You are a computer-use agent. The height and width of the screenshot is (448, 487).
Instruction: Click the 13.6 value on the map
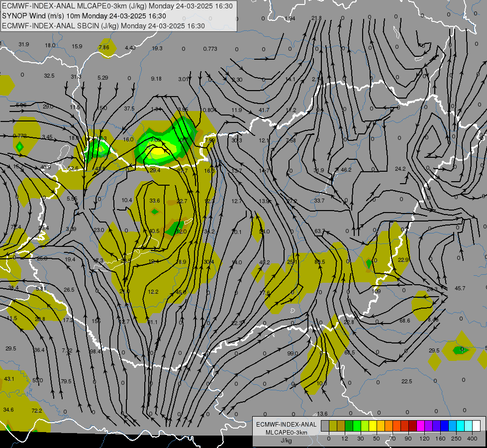[x=322, y=414]
